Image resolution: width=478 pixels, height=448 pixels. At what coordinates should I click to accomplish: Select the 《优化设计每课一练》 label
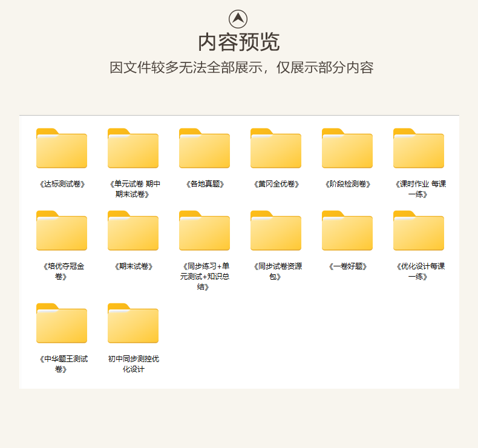(420, 271)
